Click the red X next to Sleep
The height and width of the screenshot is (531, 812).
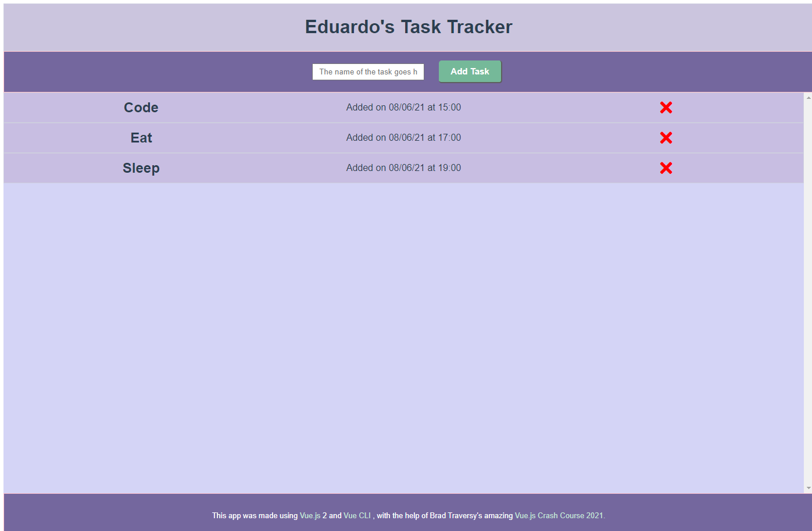(666, 168)
